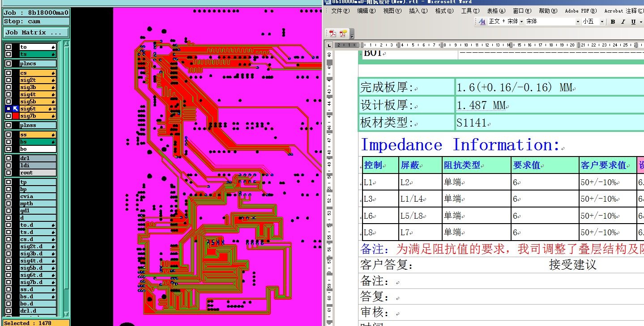This screenshot has height=326, width=644.
Task: Convert to Adobe PDF icon
Action: (333, 34)
